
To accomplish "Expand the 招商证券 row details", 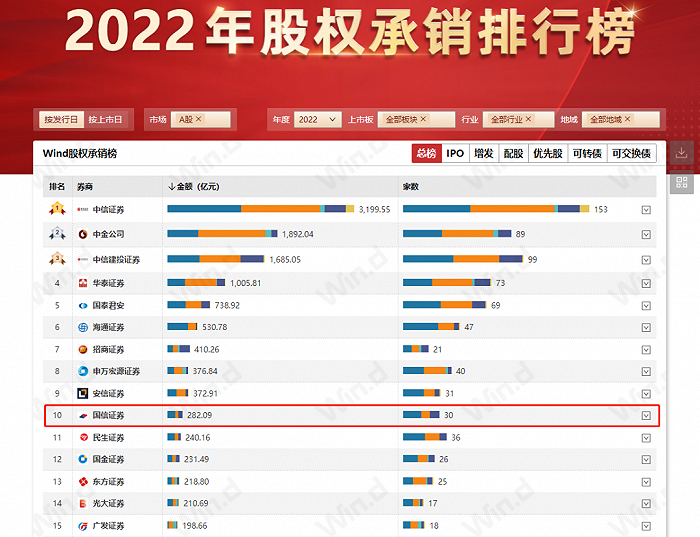I will click(x=646, y=350).
